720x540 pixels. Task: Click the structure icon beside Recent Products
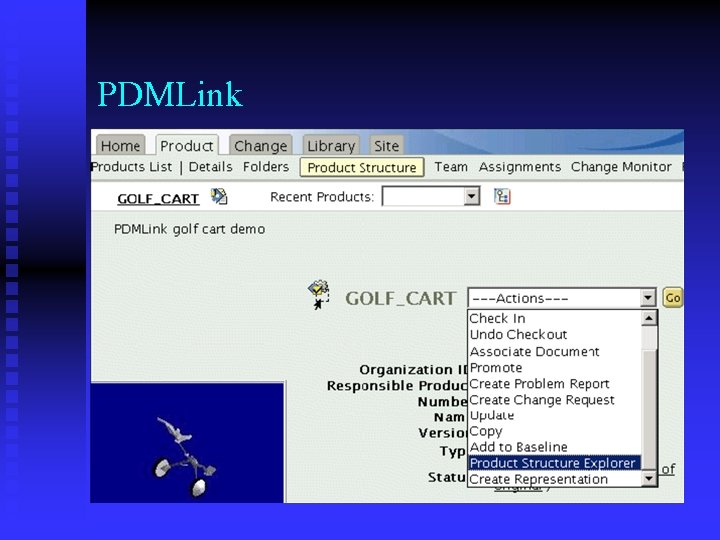(502, 197)
